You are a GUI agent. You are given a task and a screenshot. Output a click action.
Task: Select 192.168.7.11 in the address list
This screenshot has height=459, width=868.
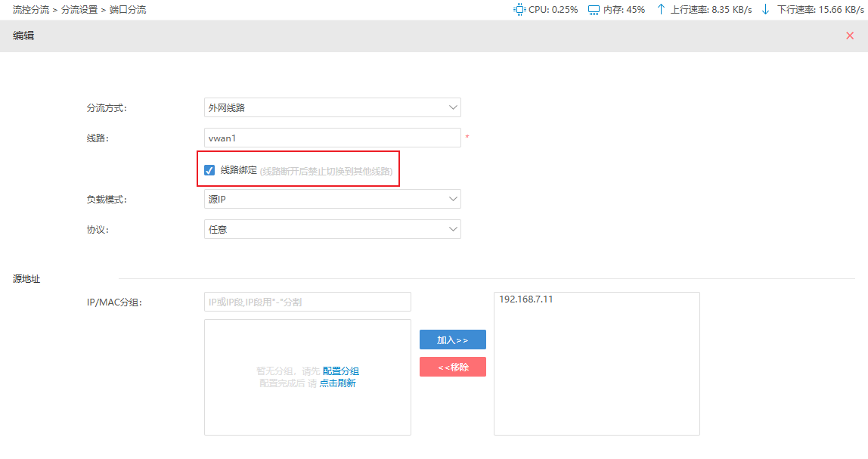(x=526, y=299)
